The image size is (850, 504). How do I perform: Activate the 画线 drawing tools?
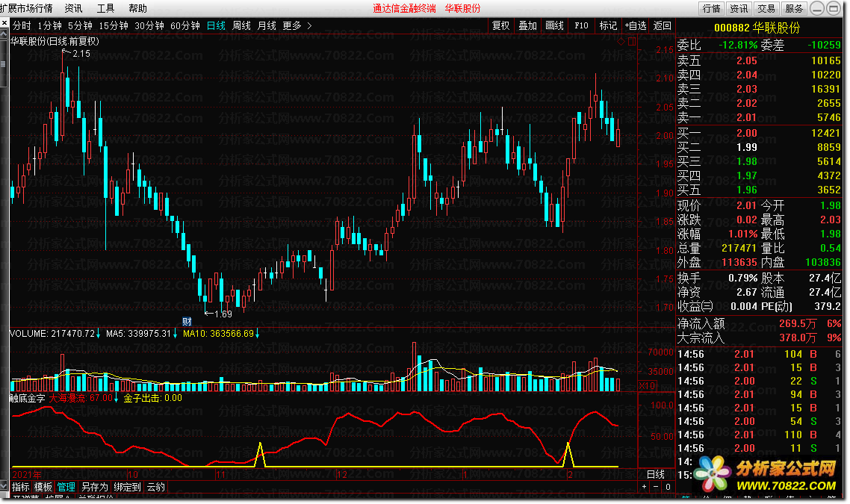click(554, 25)
